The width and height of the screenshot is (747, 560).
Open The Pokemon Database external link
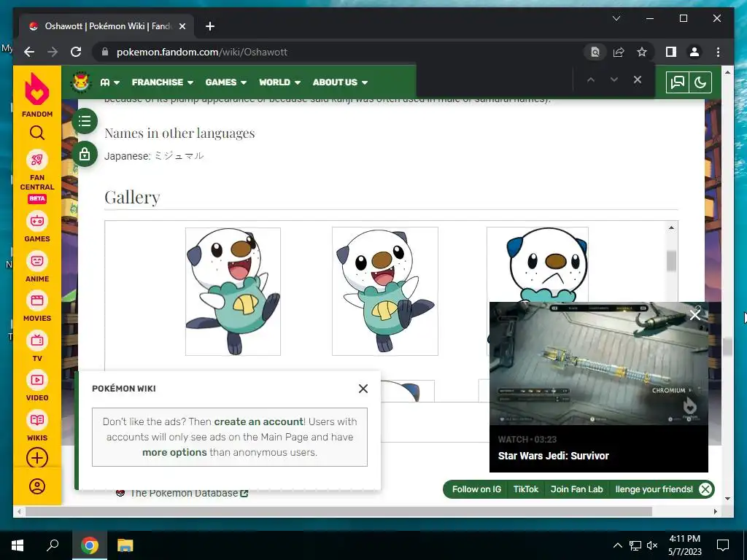pos(189,494)
